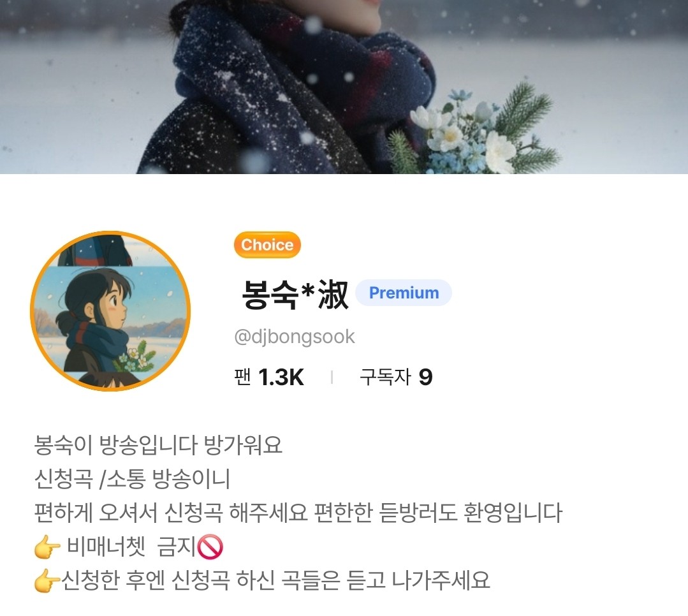Tap the prohibited sign emoji after 금지

210,547
